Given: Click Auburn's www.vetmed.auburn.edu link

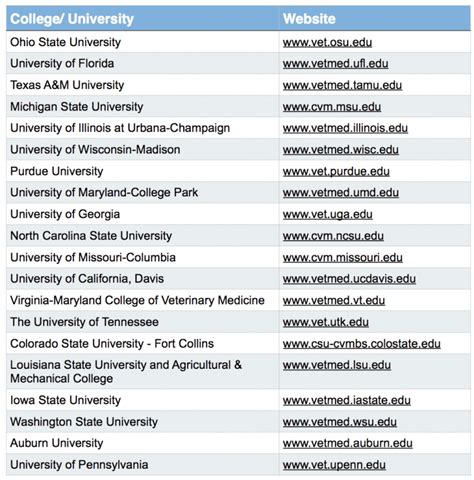Looking at the screenshot, I should pyautogui.click(x=348, y=443).
